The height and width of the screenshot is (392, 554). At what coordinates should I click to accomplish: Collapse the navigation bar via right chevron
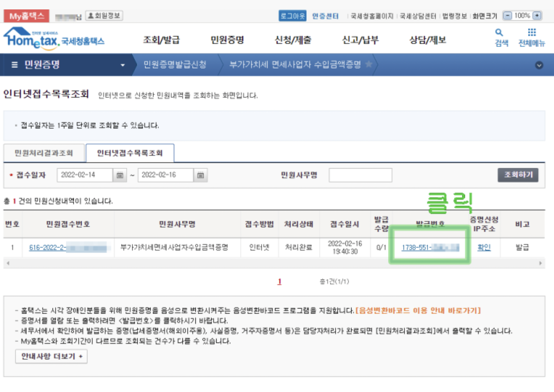(539, 65)
